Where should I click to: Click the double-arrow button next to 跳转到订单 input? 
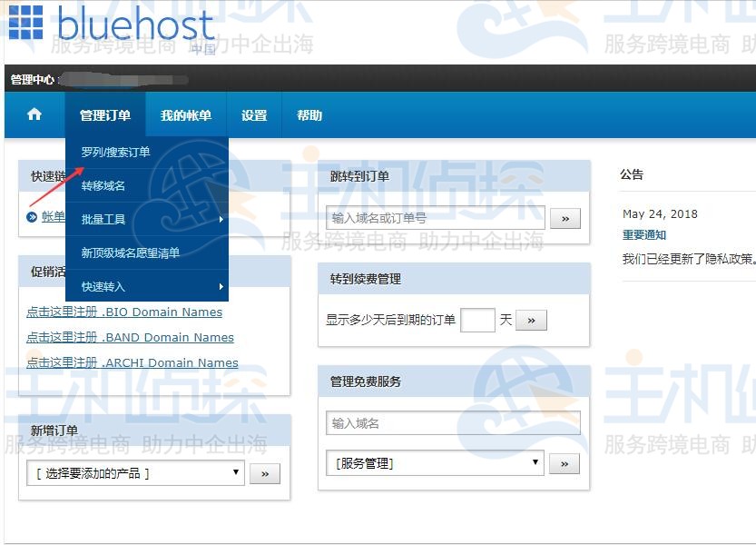pos(565,218)
